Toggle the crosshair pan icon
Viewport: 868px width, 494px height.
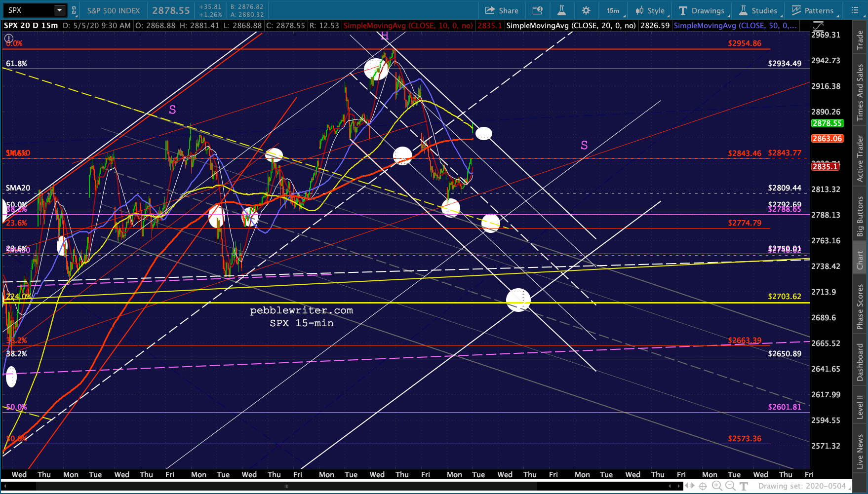tap(703, 486)
